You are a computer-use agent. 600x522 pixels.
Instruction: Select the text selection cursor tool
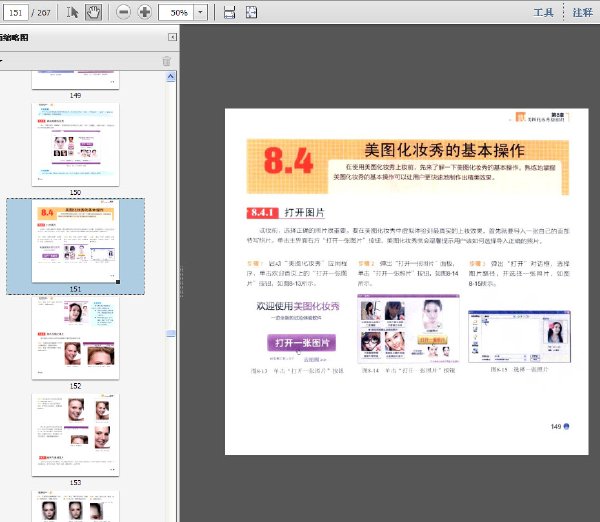click(x=72, y=12)
